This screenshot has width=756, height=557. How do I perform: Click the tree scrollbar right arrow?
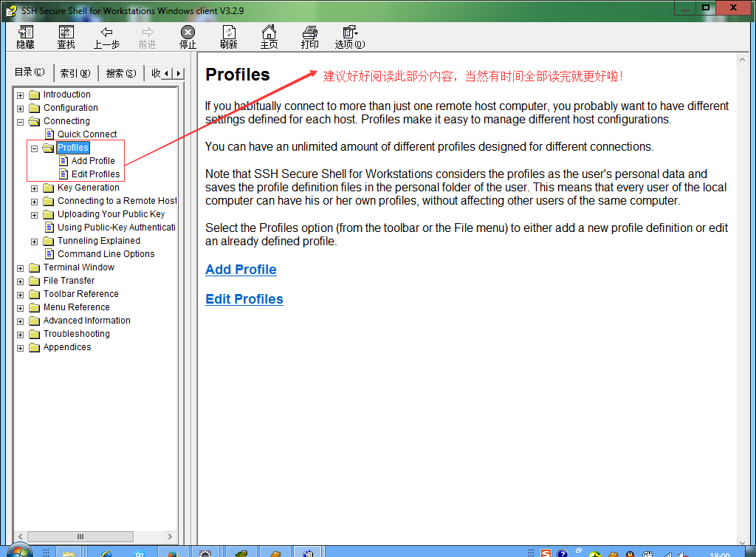coord(170,537)
